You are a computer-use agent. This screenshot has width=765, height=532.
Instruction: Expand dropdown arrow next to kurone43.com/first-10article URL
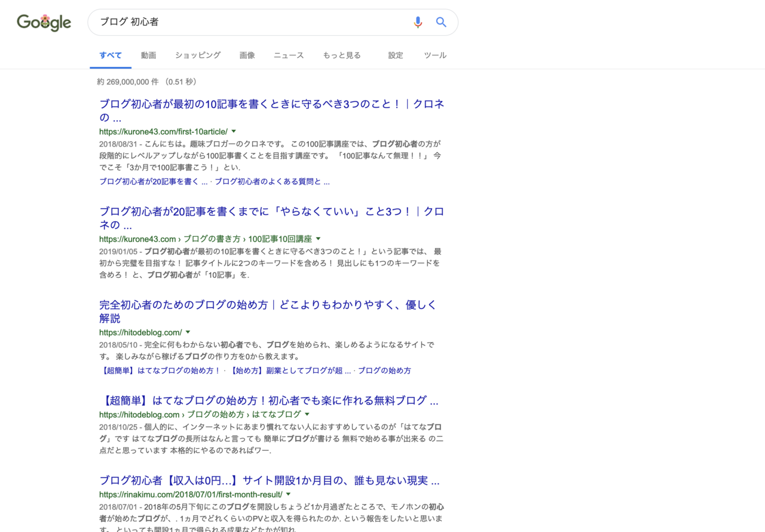(x=234, y=131)
